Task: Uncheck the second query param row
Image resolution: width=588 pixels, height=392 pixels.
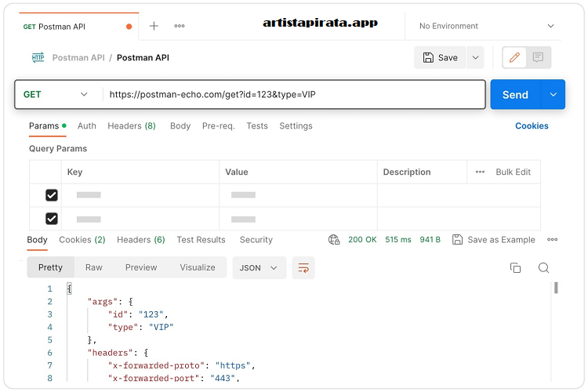Action: click(52, 218)
